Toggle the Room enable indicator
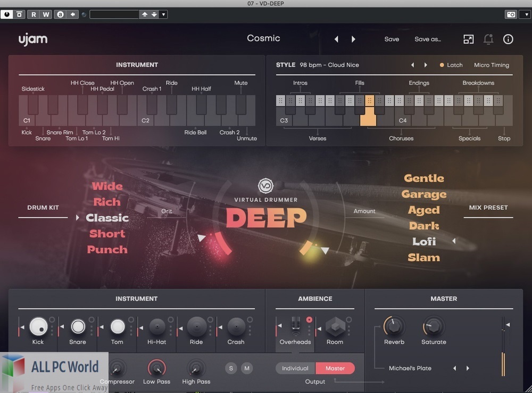This screenshot has width=532, height=393. (x=349, y=320)
